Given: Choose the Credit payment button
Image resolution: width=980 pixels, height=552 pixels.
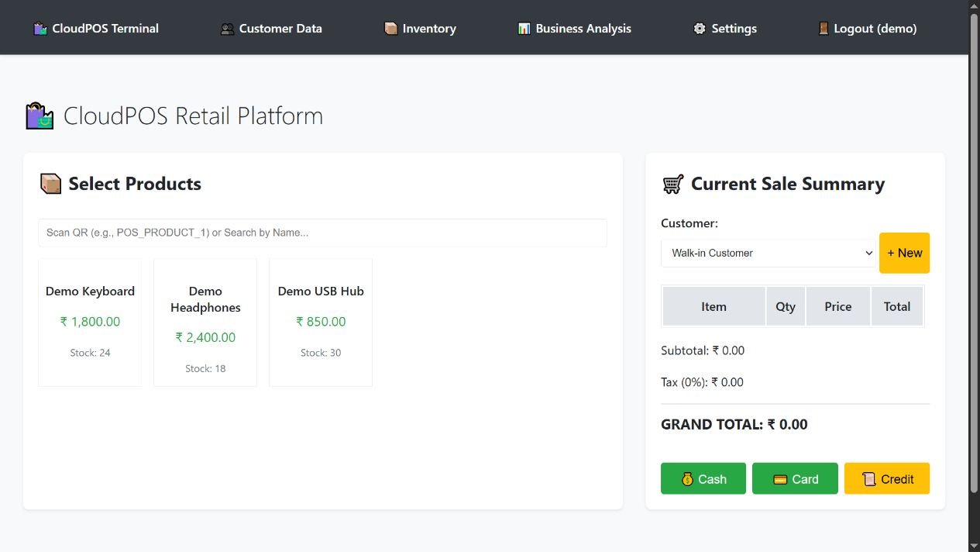Looking at the screenshot, I should tap(887, 478).
